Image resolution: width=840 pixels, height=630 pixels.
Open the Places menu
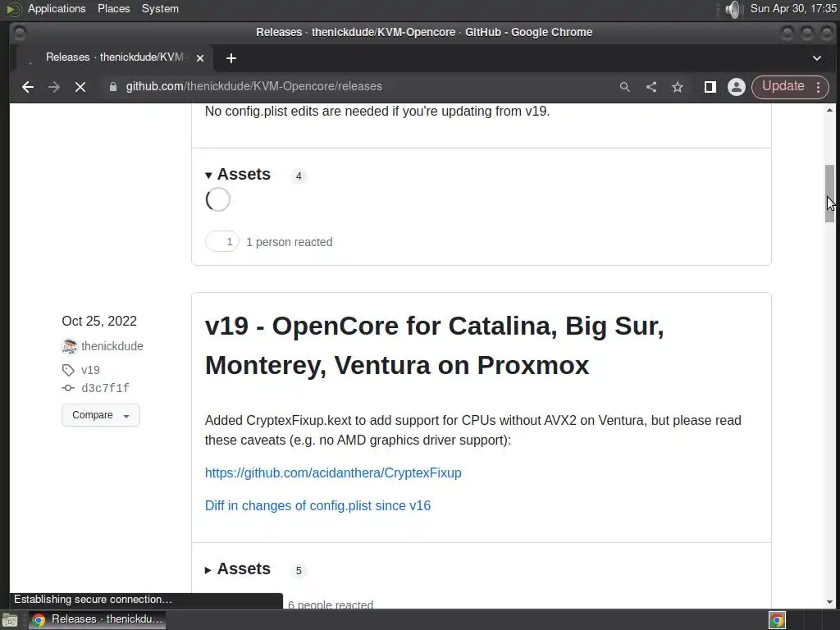113,8
